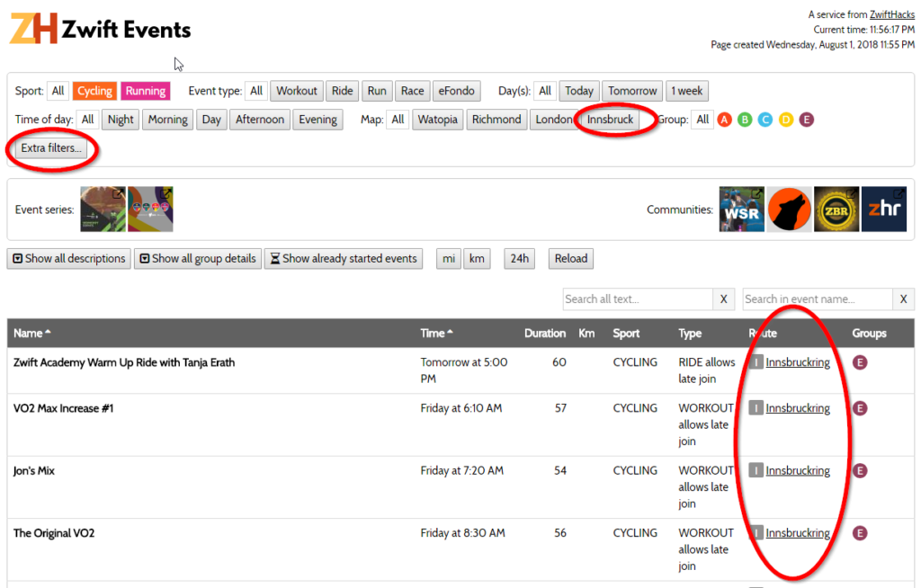Focus the Search all text field
Image resolution: width=921 pixels, height=588 pixels.
coord(638,299)
